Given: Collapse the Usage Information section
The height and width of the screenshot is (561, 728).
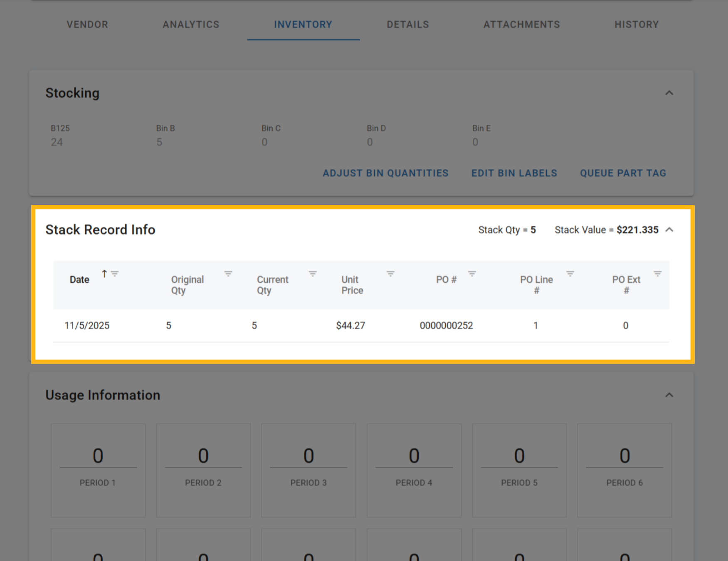Looking at the screenshot, I should [x=669, y=395].
